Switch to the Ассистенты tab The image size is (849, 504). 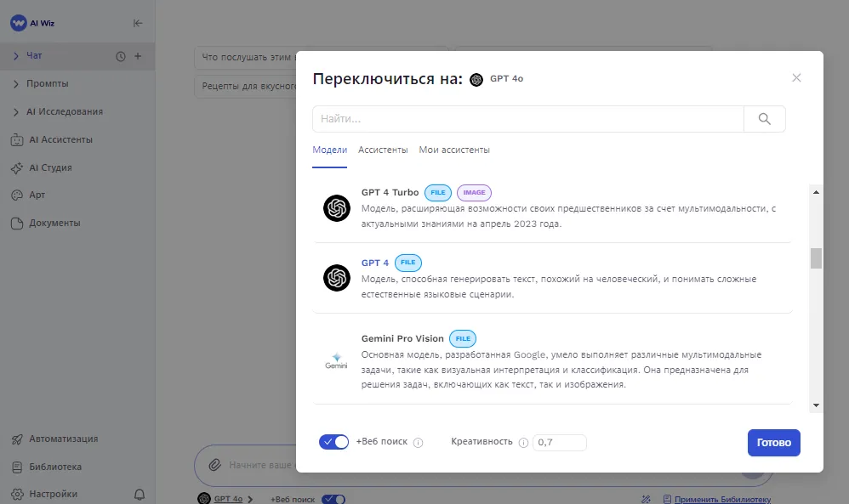(382, 150)
